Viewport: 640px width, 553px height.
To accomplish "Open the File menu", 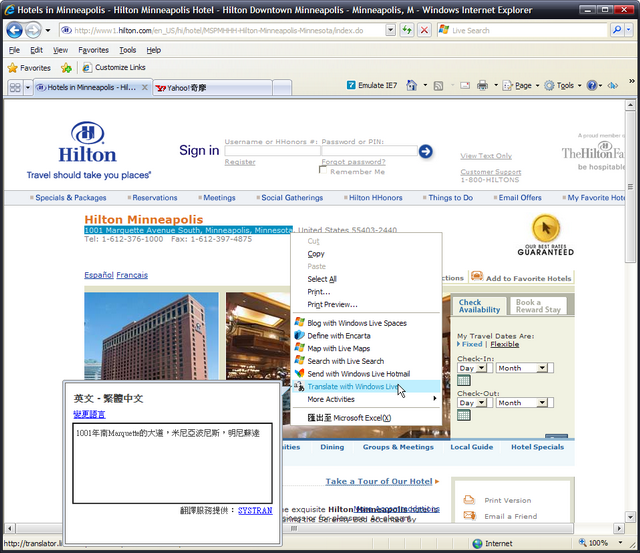I will 14,50.
